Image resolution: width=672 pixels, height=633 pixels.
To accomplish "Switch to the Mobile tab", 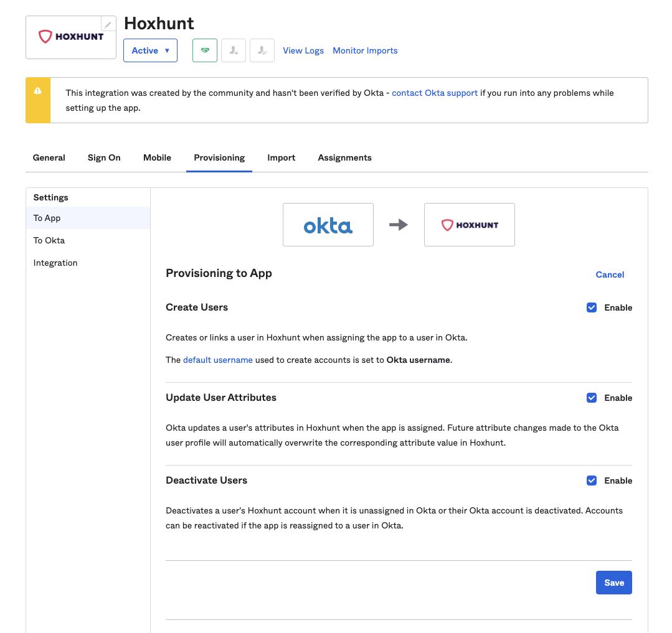I will [x=158, y=157].
